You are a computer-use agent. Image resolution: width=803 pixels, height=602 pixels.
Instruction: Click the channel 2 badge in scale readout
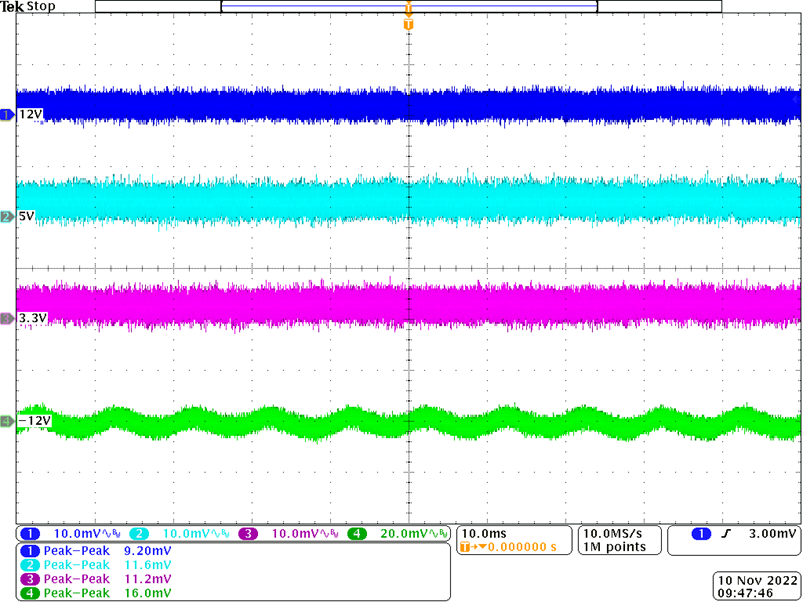[x=139, y=534]
